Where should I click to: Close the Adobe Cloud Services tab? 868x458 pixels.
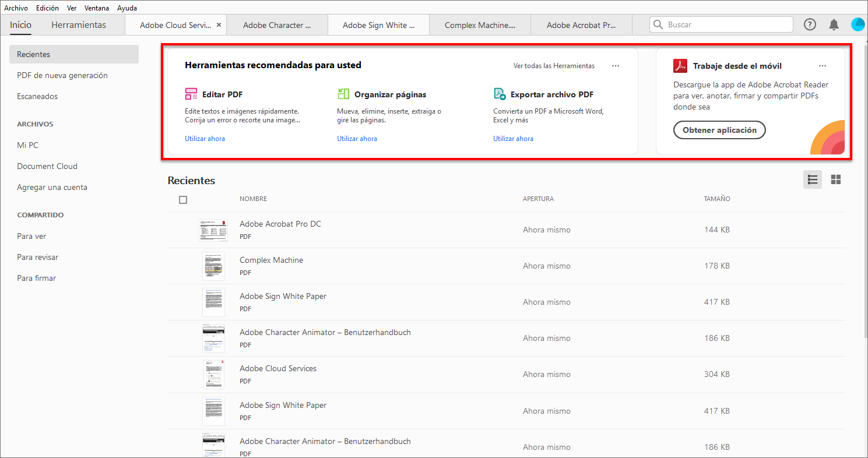click(x=219, y=25)
